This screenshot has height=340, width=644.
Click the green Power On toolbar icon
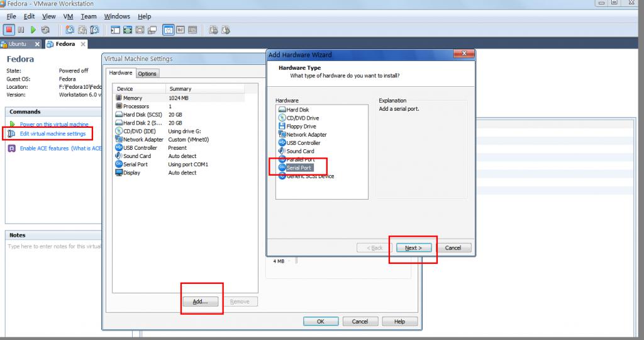coord(33,30)
